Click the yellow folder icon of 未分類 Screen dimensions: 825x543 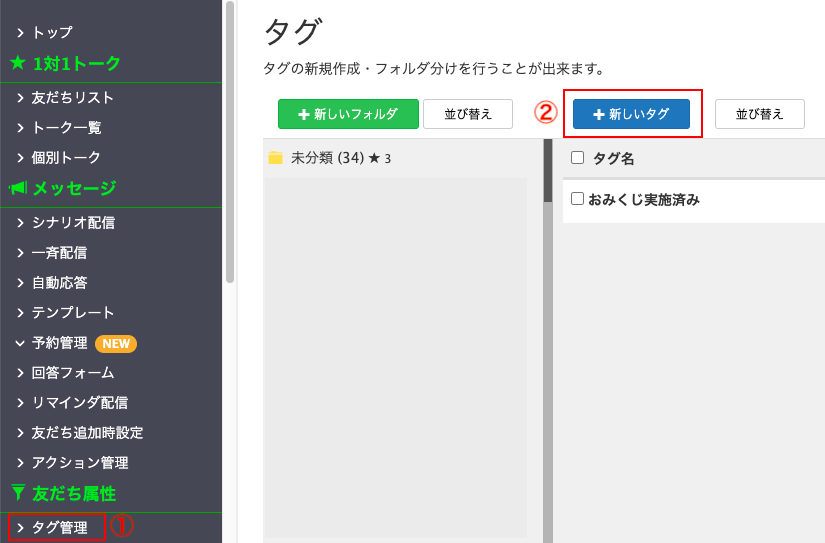[275, 158]
